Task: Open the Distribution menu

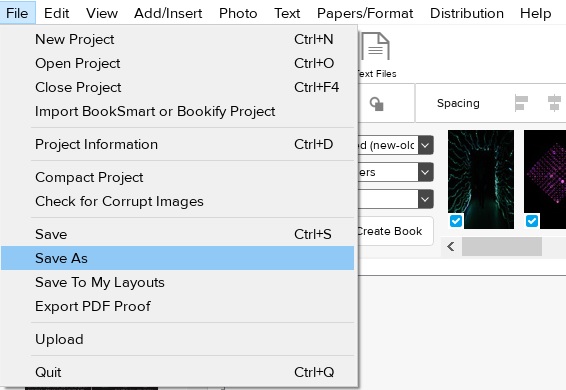Action: pos(467,13)
